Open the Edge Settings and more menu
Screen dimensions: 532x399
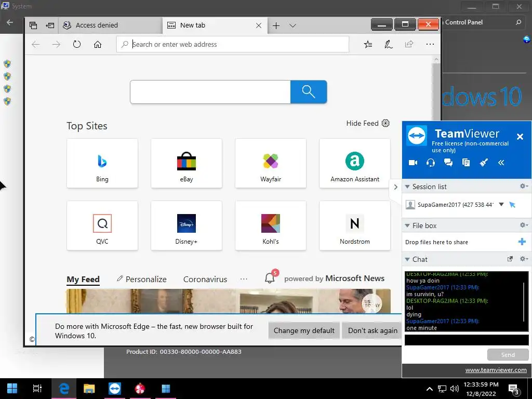tap(430, 44)
